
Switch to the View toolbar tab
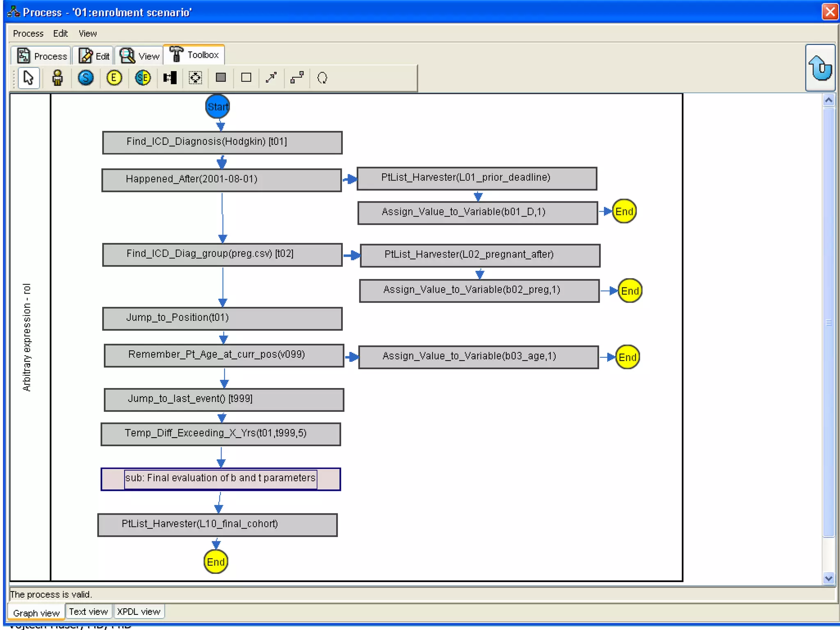point(139,56)
